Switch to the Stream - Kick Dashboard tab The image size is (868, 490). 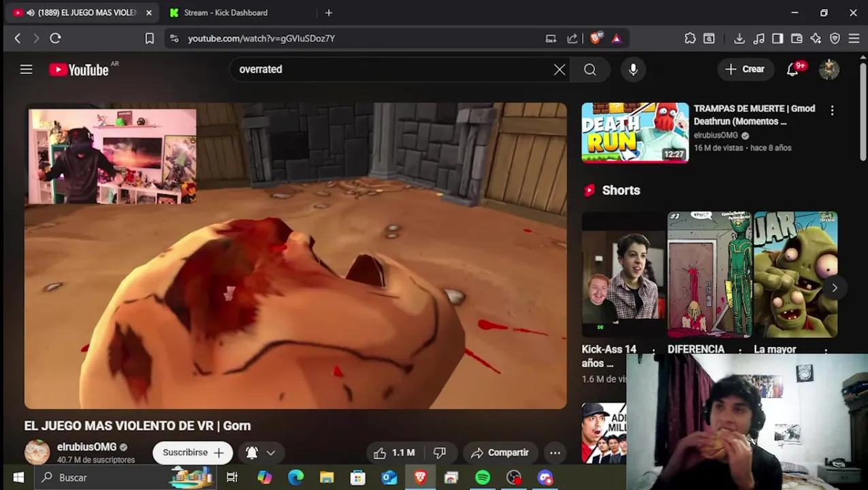225,12
